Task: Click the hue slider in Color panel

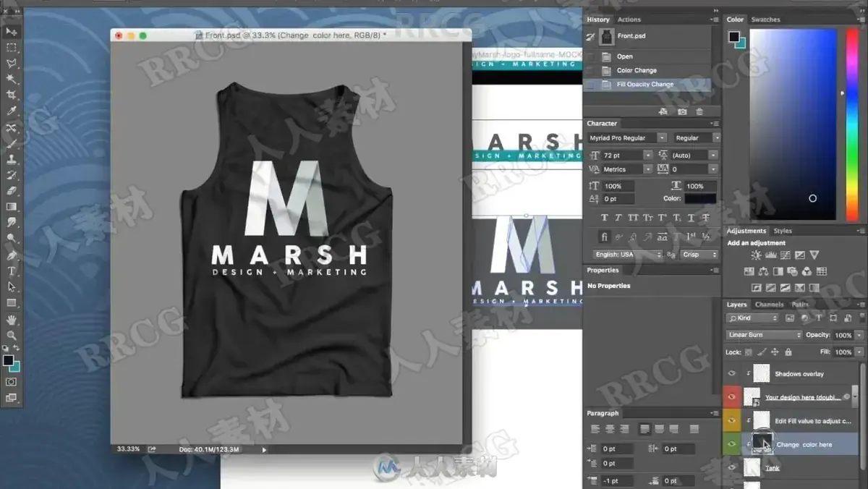Action: tap(851, 124)
